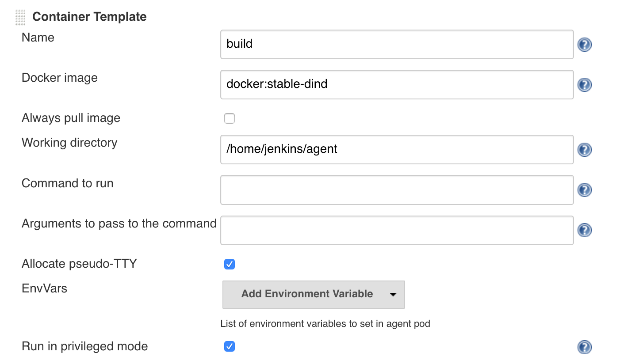
Task: Show help for Run in privileged mode
Action: pyautogui.click(x=584, y=347)
